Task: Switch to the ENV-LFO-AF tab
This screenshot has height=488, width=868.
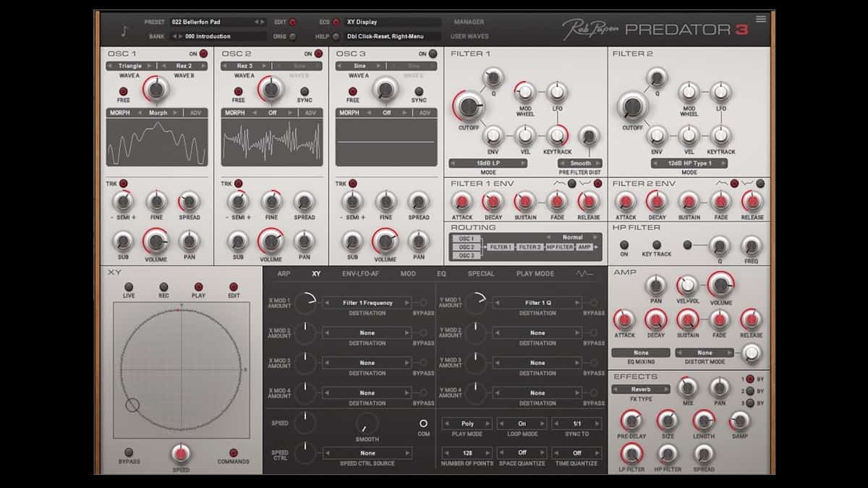Action: [360, 274]
